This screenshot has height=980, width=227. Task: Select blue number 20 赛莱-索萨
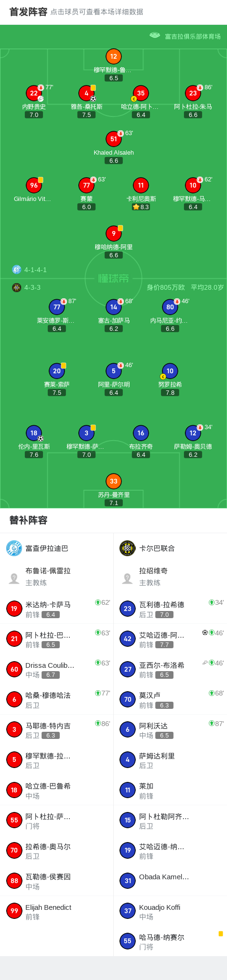pos(57,371)
